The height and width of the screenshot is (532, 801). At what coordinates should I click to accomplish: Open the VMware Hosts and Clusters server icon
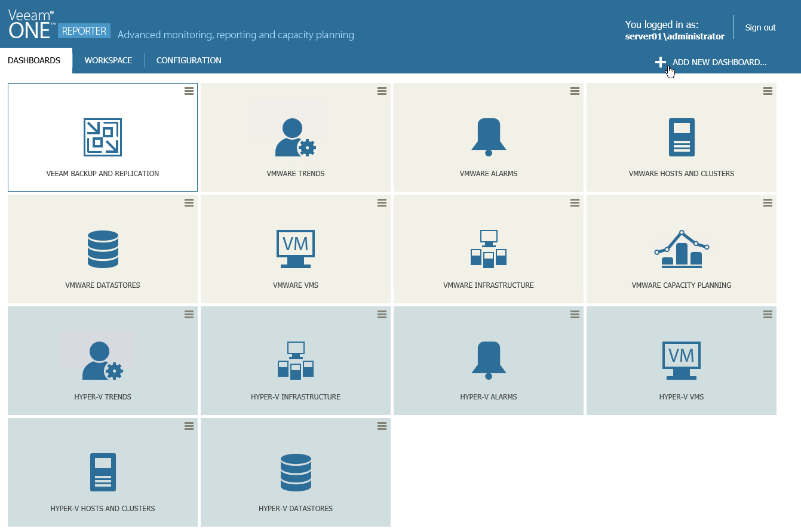click(x=682, y=137)
